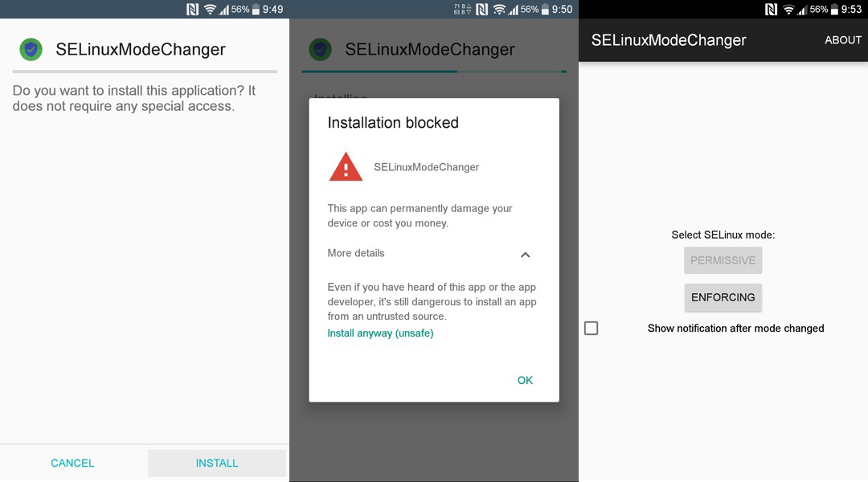The width and height of the screenshot is (868, 482).
Task: Select the PERMISSIVE mode button
Action: pyautogui.click(x=723, y=260)
